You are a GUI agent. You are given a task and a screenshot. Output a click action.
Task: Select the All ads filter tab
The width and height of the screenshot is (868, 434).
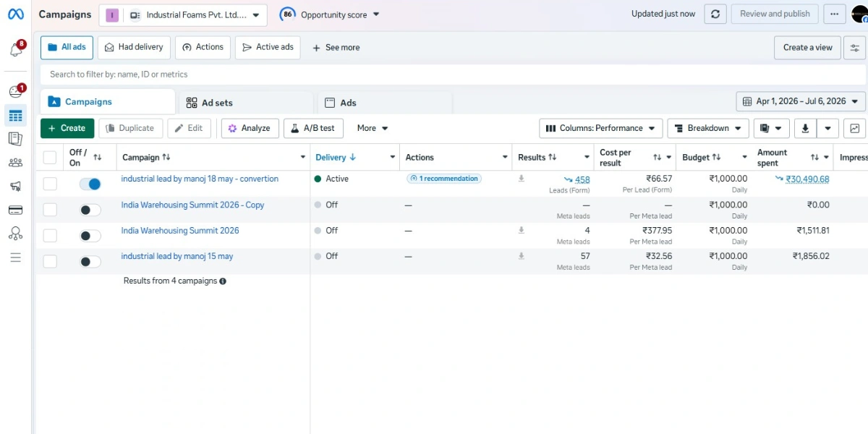click(67, 47)
